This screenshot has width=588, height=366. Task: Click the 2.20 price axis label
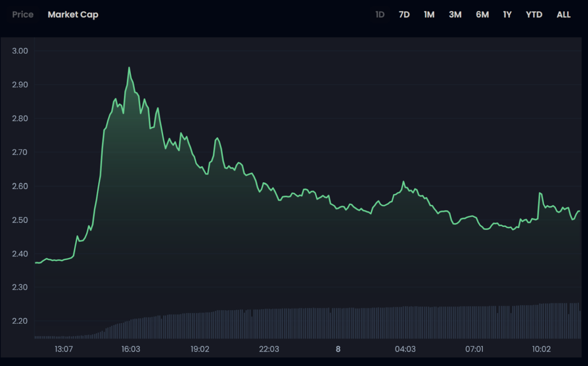tap(20, 321)
